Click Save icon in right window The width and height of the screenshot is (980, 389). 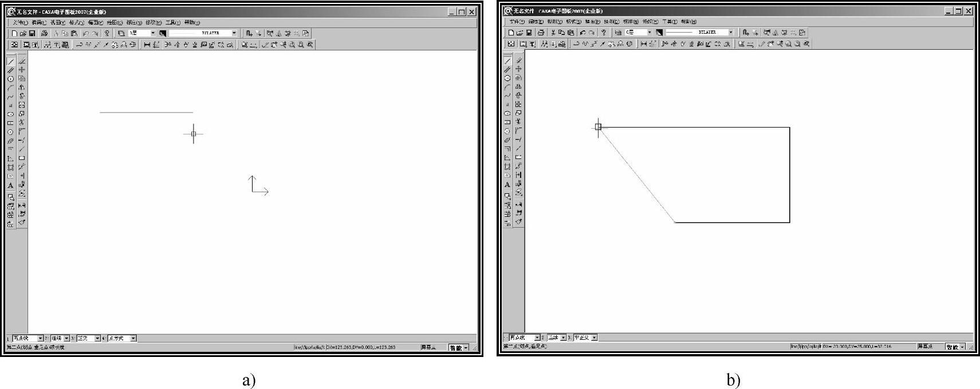529,32
